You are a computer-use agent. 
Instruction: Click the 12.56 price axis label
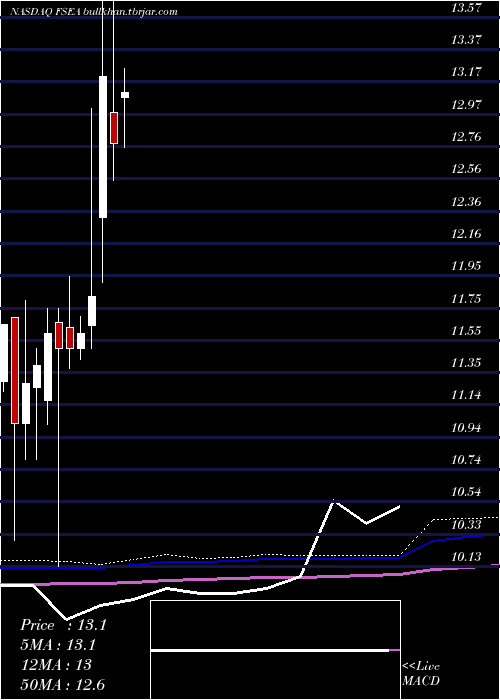coord(466,169)
